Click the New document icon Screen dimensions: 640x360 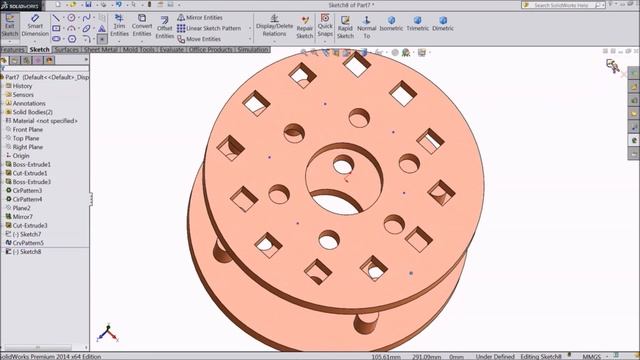pos(58,4)
